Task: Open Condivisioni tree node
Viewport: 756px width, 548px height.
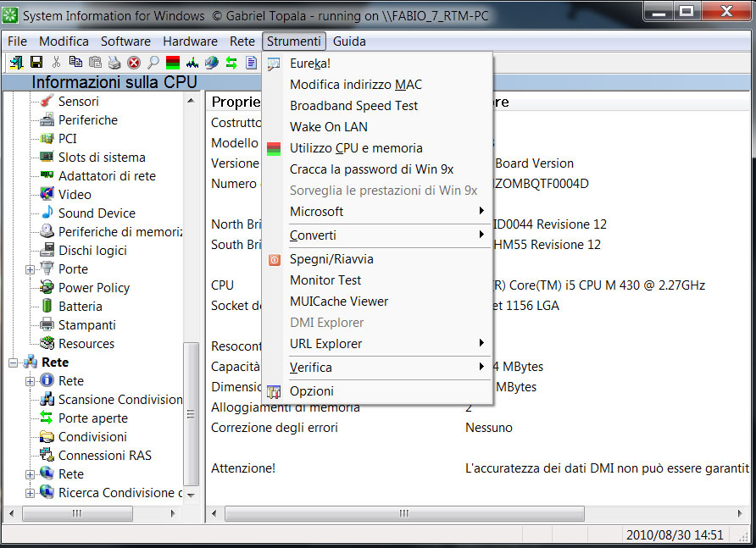Action: (x=92, y=437)
